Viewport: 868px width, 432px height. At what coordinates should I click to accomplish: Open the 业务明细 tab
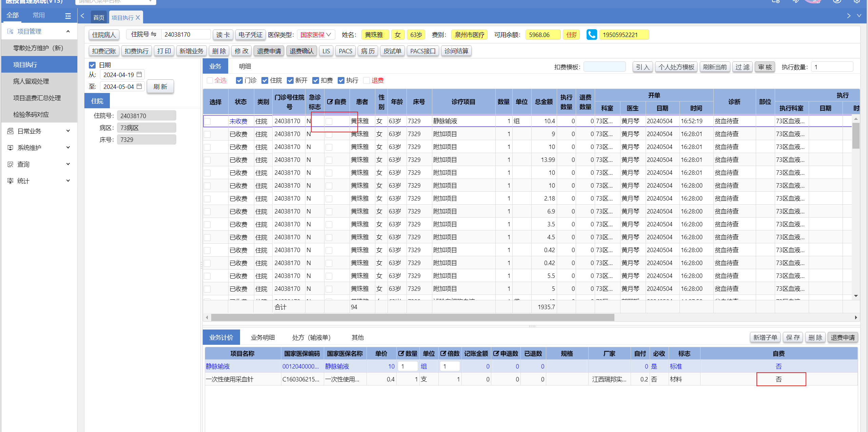262,337
